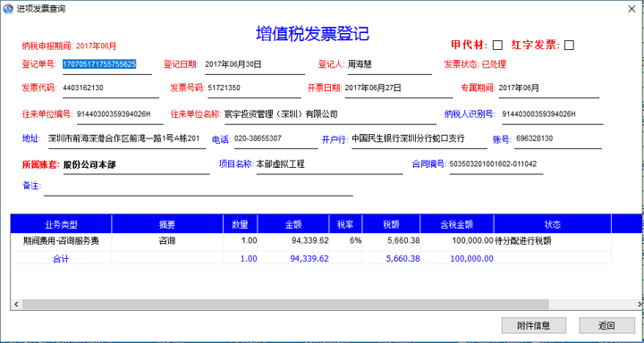
Task: Click the 状态 column header
Action: (x=553, y=224)
